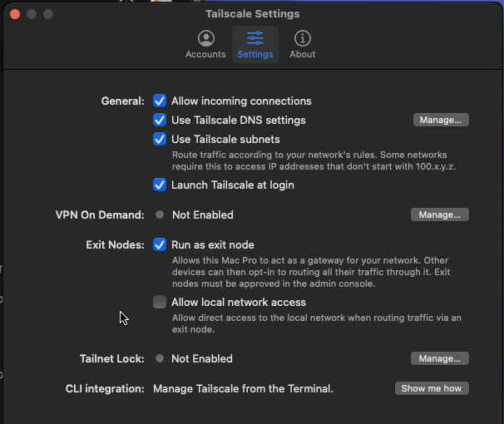504x424 pixels.
Task: Click 'Not Enabled' text next to Tailnet Lock
Action: click(x=202, y=359)
